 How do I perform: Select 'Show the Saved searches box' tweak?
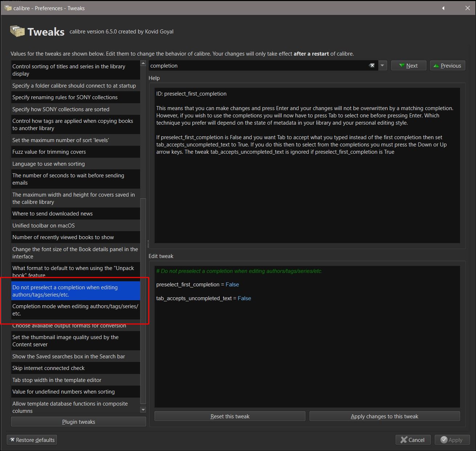pyautogui.click(x=76, y=357)
